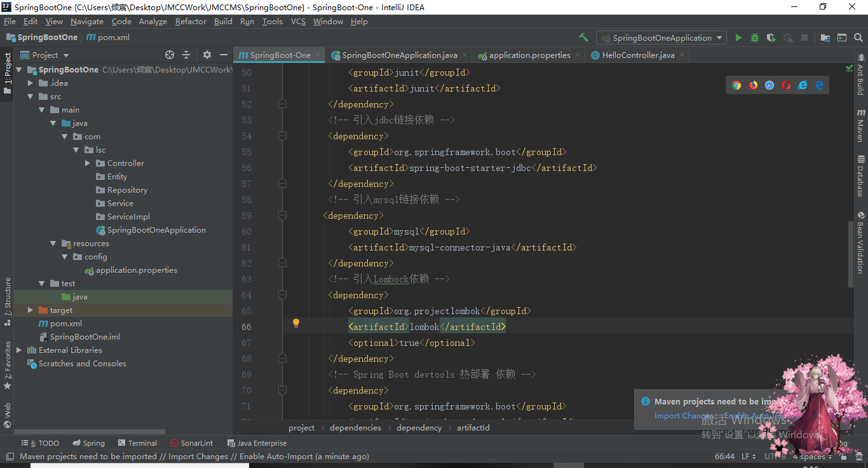Expand the Controller package
This screenshot has width=868, height=468.
pyautogui.click(x=88, y=163)
